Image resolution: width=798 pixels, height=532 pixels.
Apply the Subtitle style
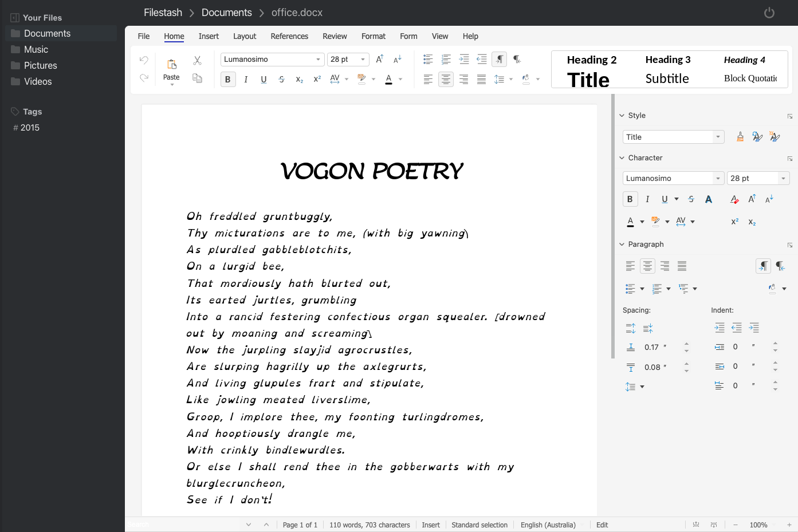pos(667,78)
